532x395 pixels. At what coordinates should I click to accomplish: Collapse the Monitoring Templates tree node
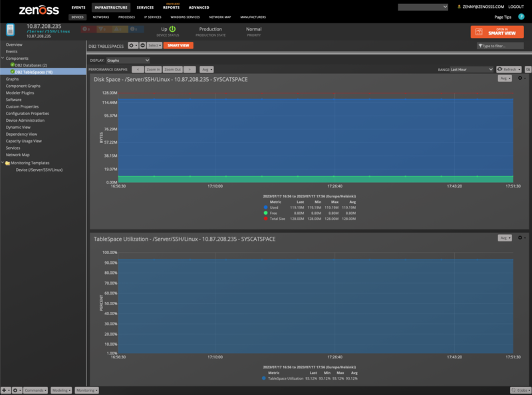click(3, 162)
